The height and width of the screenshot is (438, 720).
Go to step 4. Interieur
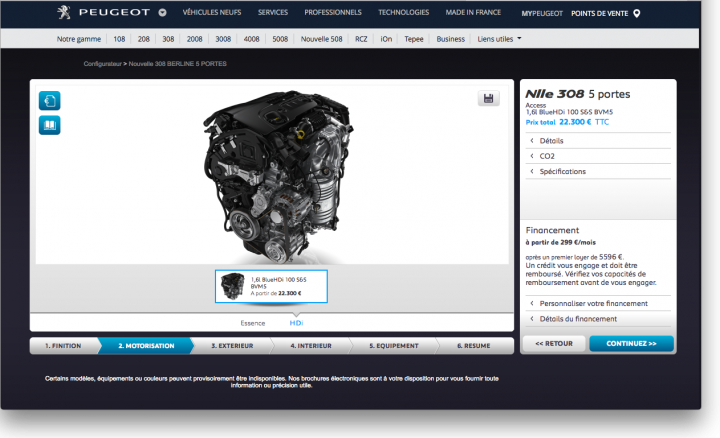pos(311,346)
